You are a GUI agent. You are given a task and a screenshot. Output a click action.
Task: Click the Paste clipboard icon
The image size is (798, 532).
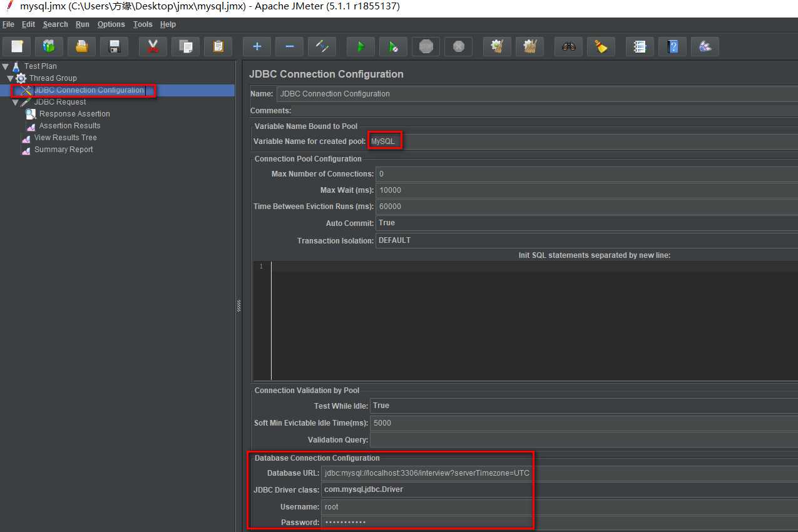[218, 46]
